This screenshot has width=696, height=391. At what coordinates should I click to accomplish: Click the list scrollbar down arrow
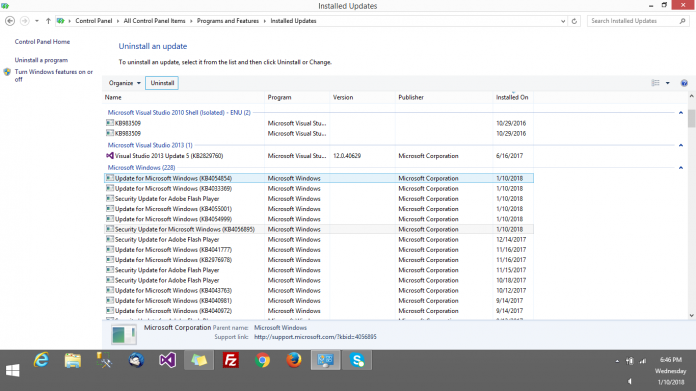pos(691,316)
